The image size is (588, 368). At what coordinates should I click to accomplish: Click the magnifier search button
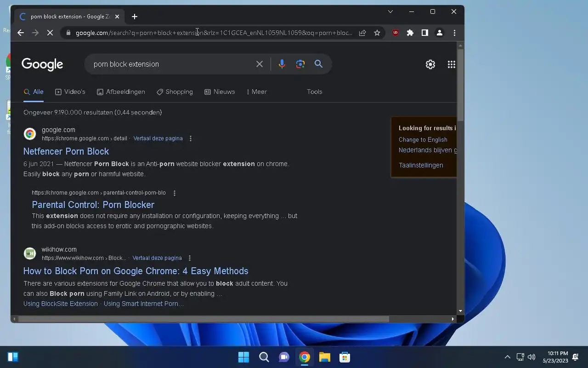pos(318,64)
